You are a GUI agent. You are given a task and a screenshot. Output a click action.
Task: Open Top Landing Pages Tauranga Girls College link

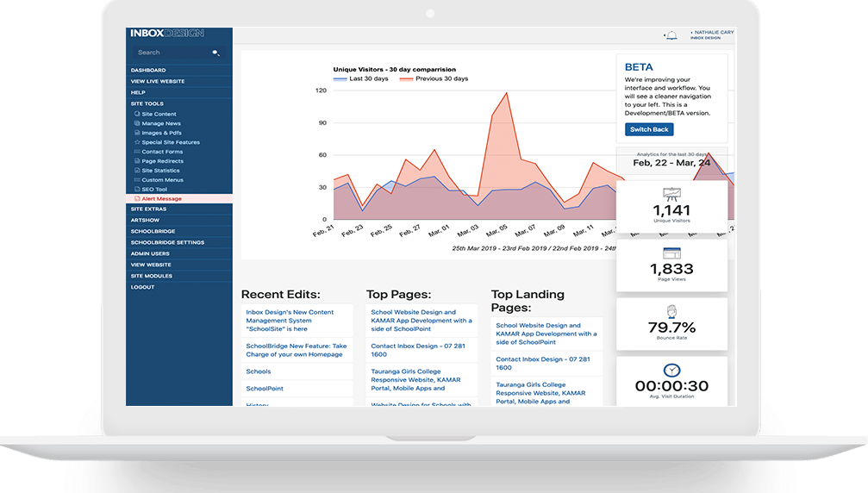pyautogui.click(x=540, y=393)
